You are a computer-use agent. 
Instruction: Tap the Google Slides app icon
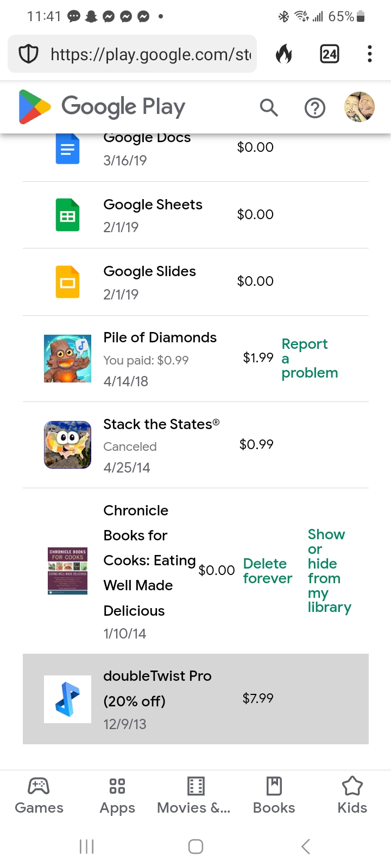67,282
